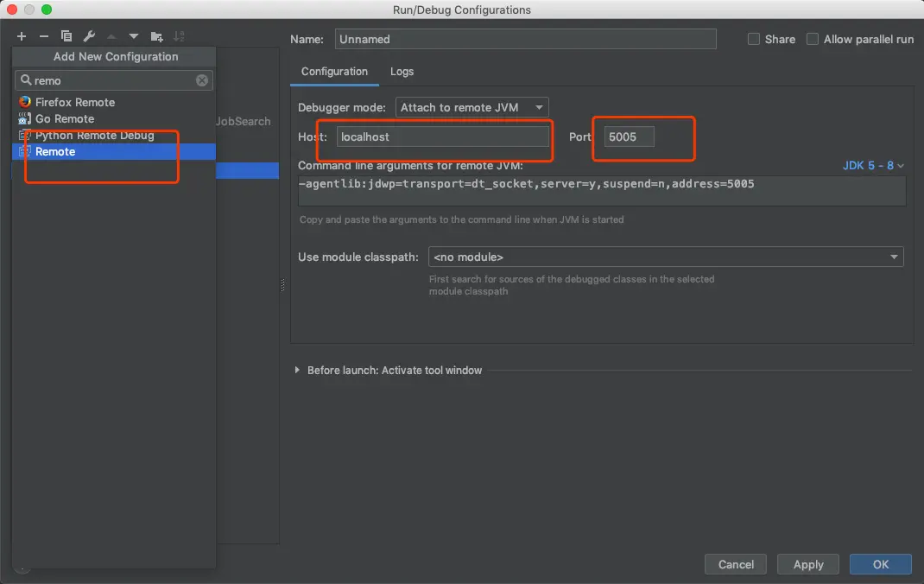Click the Move Down arrow icon
The width and height of the screenshot is (924, 584).
tap(134, 36)
